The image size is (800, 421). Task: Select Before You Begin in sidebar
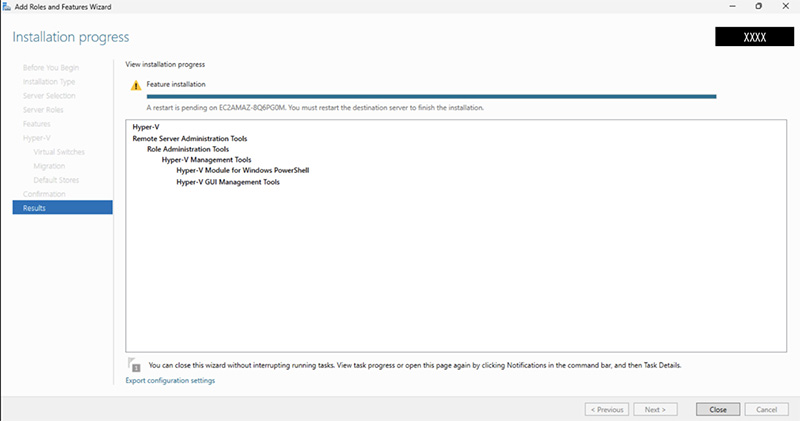pos(50,67)
